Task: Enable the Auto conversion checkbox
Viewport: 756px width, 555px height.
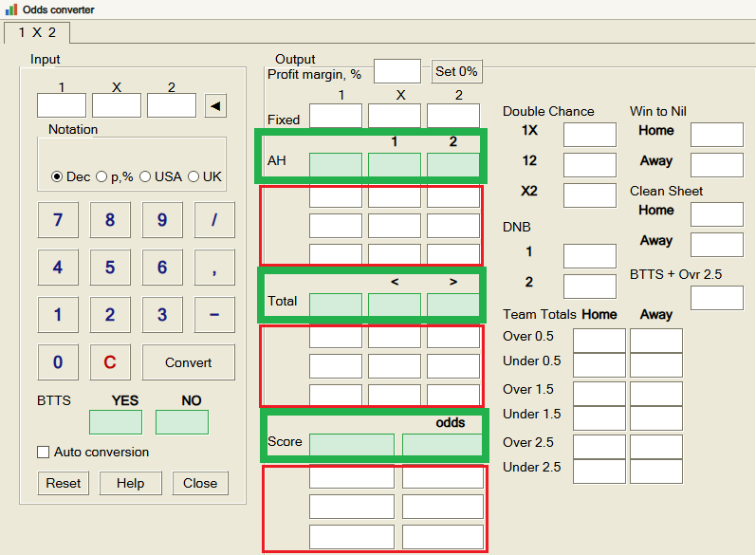Action: click(44, 453)
